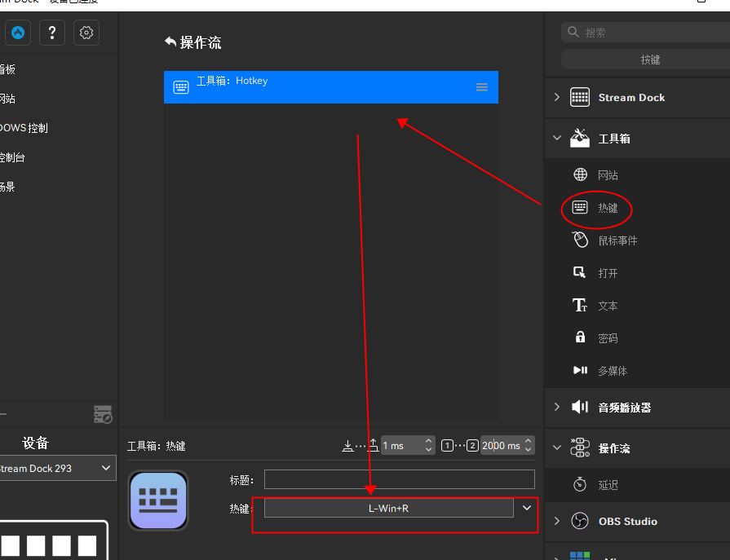Viewport: 730px width, 560px height.
Task: Open settings gear icon
Action: click(86, 33)
